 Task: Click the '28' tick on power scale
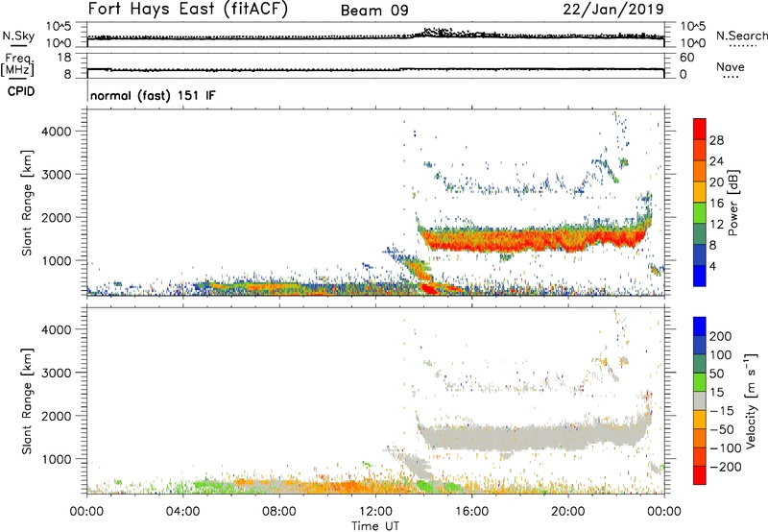[x=716, y=140]
